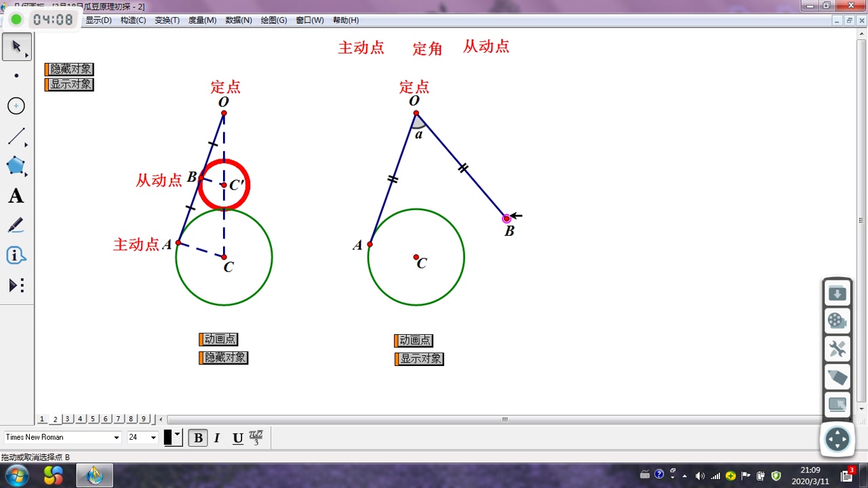868x488 pixels.
Task: Open the Windows Start menu
Action: (x=16, y=475)
